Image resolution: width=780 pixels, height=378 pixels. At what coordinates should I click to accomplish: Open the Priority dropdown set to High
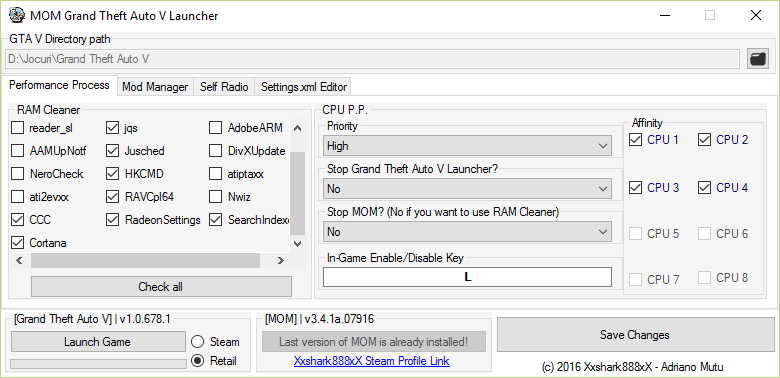[467, 146]
